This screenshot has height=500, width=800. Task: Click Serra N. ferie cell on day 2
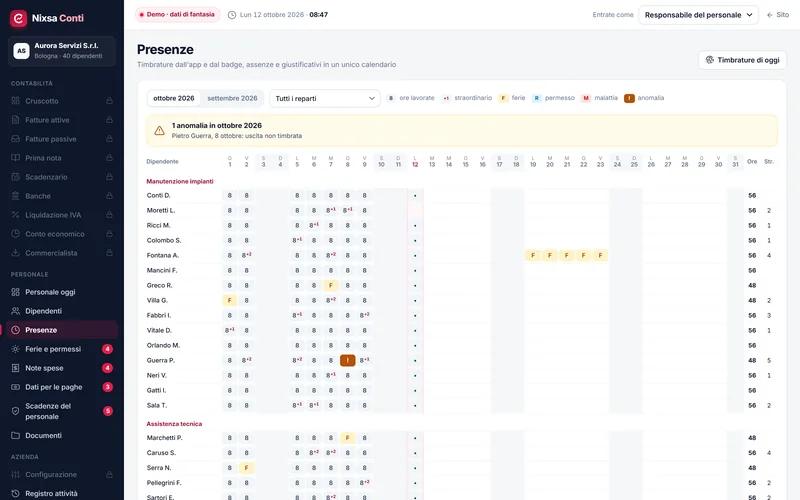point(246,468)
